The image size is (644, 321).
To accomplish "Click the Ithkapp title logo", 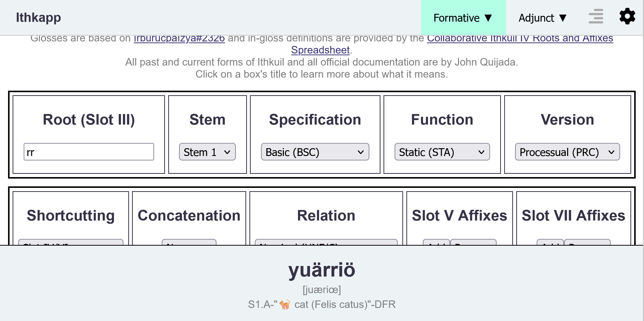I will 38,18.
